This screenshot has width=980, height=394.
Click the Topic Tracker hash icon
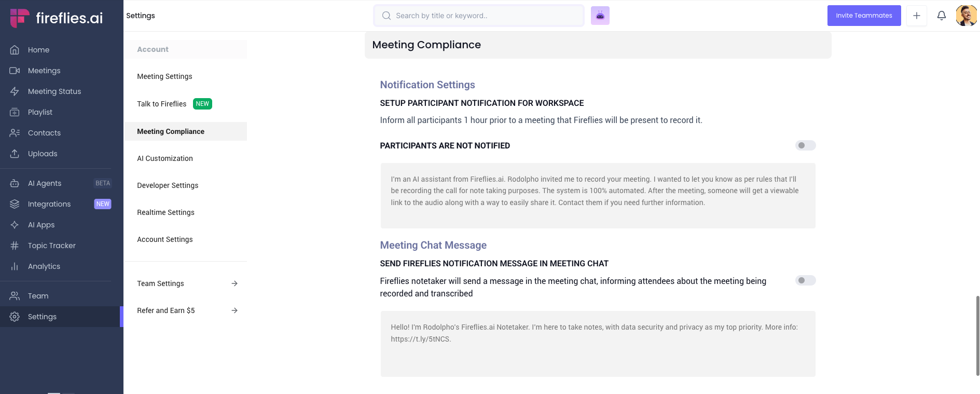click(15, 246)
